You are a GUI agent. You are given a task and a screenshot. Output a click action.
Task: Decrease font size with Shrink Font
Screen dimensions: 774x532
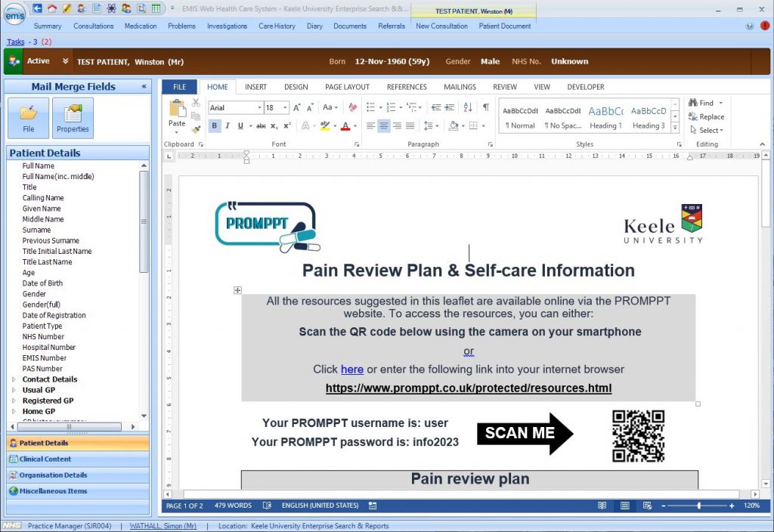pos(310,107)
